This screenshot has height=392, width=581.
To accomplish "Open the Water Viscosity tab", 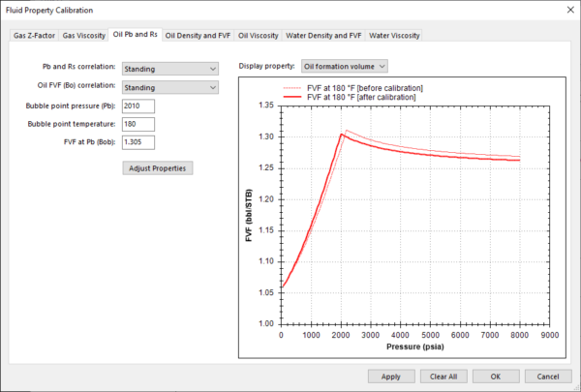I will point(394,36).
